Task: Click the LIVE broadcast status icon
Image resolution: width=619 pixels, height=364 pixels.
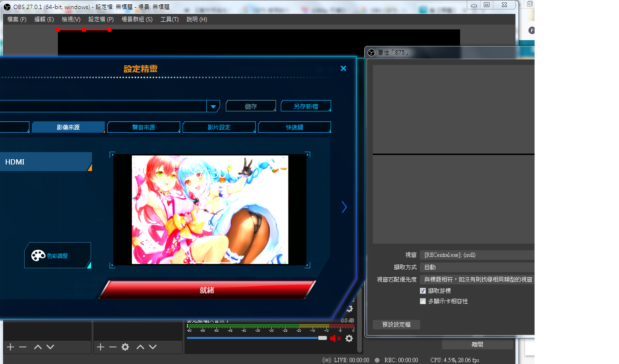Action: click(x=326, y=360)
